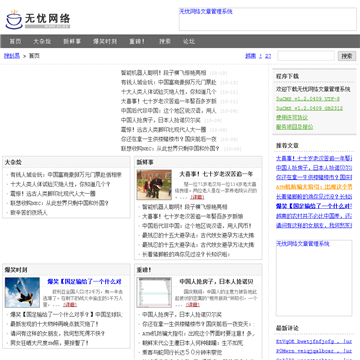Image resolution: width=360 pixels, height=360 pixels.
Task: Open the 爆笑【国足输给了一个什么对手 headline link
Action: tap(84, 282)
